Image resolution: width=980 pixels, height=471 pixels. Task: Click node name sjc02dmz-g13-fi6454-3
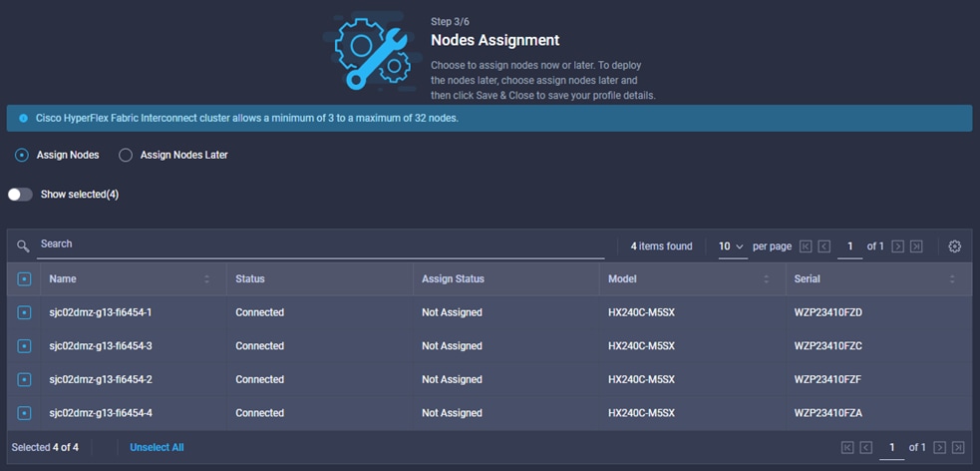(x=101, y=346)
